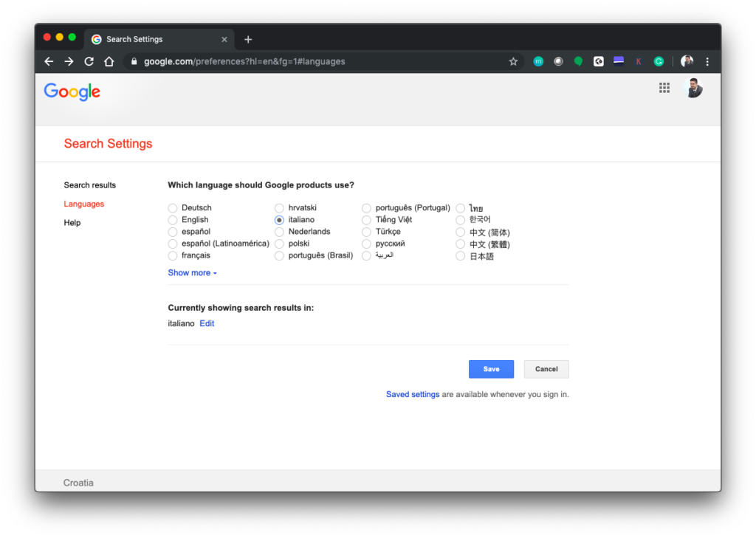Expand Show more languages list
The height and width of the screenshot is (538, 756).
click(192, 273)
